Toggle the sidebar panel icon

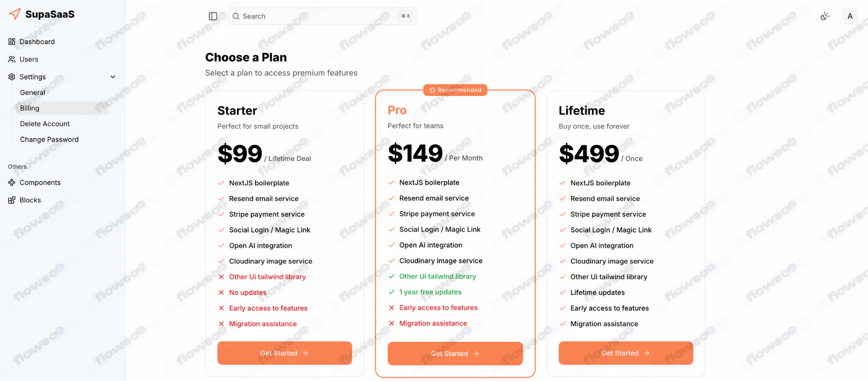tap(213, 16)
